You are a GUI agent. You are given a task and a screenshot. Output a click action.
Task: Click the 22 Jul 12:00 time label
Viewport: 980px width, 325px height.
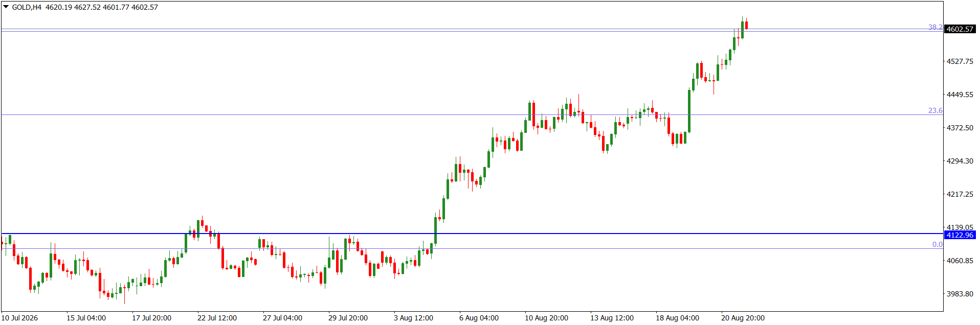pyautogui.click(x=217, y=318)
